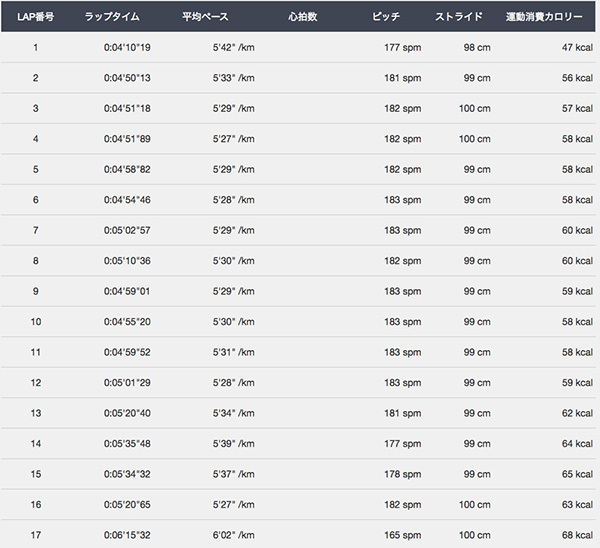The height and width of the screenshot is (548, 600).
Task: Select lap time 0:04'59"01
Action: pyautogui.click(x=127, y=291)
